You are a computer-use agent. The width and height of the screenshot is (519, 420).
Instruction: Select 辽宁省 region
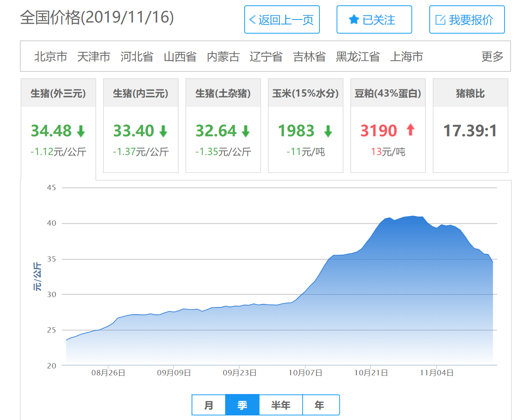pyautogui.click(x=266, y=57)
